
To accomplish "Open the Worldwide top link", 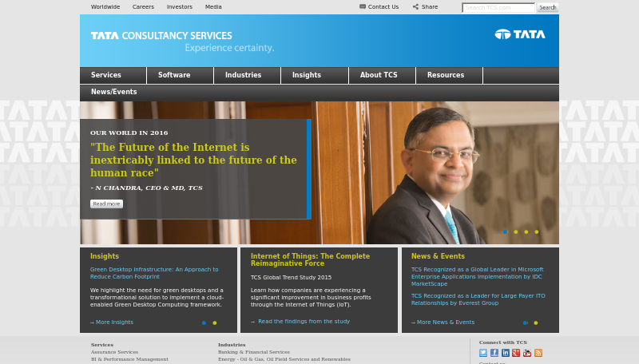I will tap(105, 7).
